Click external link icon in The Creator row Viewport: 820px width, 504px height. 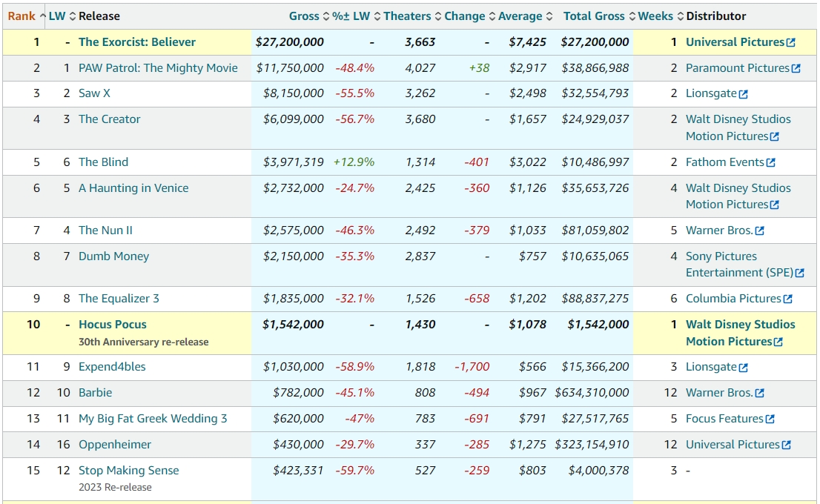[775, 137]
